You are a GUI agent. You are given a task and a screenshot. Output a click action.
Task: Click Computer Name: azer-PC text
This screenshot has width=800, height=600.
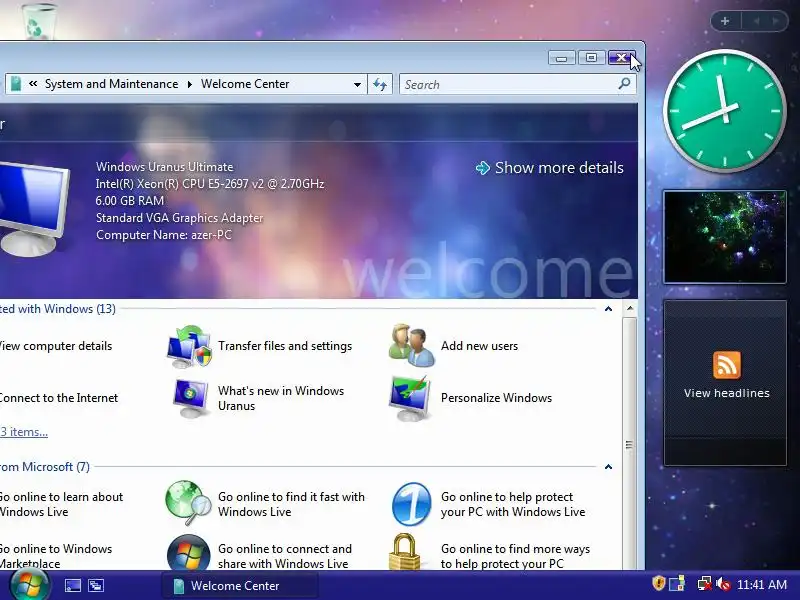click(x=163, y=235)
